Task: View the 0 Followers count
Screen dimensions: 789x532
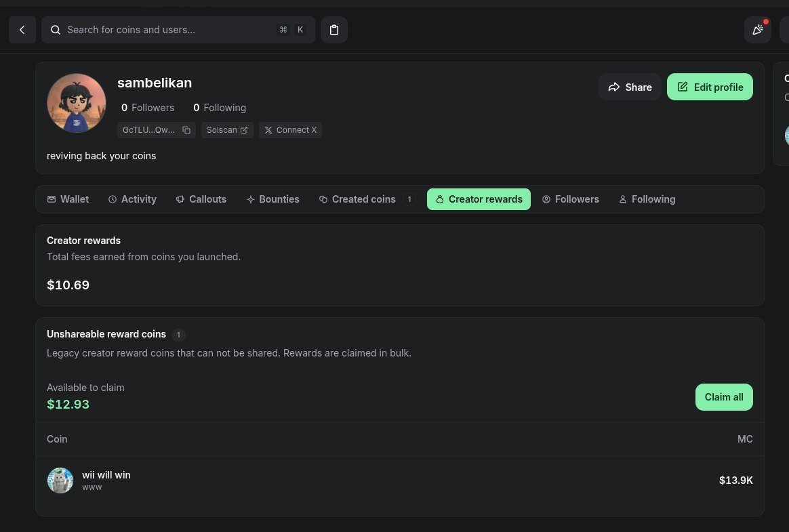Action: point(148,108)
